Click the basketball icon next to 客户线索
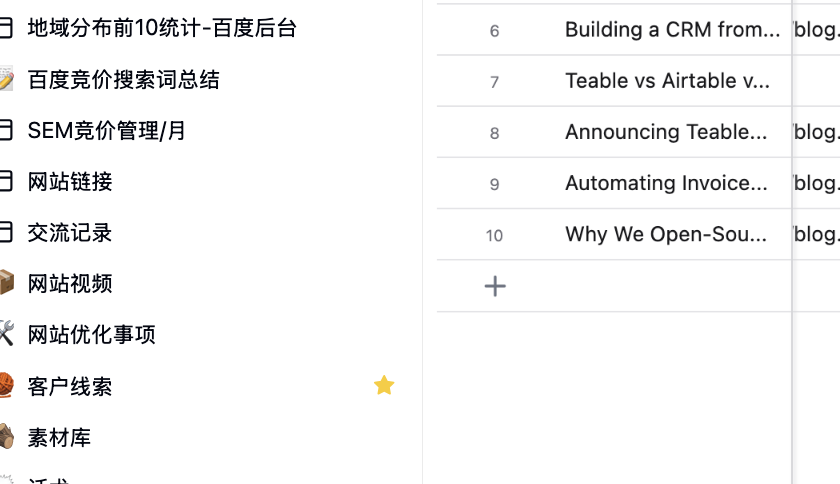 (x=6, y=386)
